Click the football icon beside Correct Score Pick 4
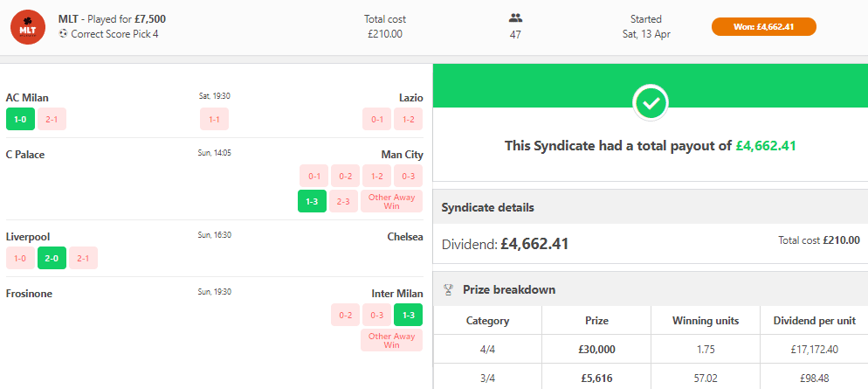 (x=63, y=34)
